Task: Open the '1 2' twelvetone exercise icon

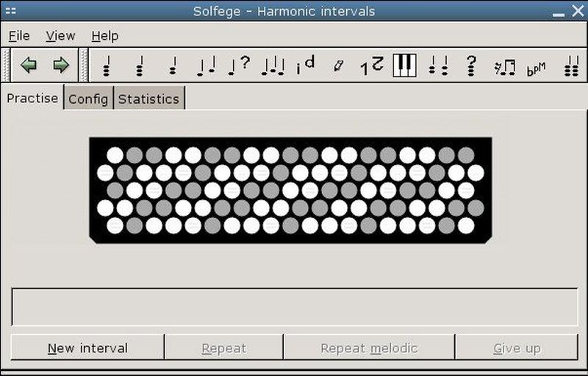Action: [x=371, y=65]
